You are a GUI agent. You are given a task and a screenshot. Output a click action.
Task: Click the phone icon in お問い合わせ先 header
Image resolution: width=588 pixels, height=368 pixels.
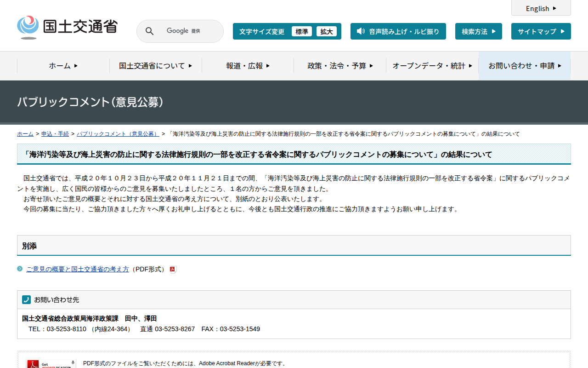tap(26, 300)
